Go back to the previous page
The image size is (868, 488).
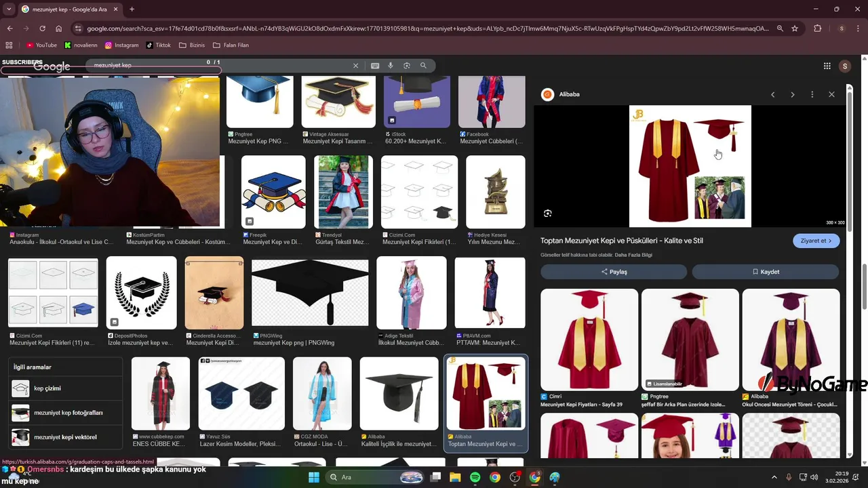9,28
